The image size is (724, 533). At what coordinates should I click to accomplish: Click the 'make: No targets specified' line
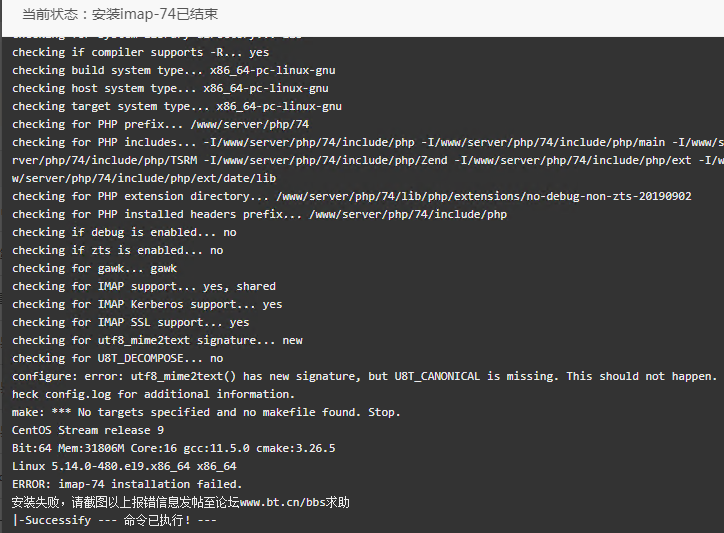(x=206, y=412)
